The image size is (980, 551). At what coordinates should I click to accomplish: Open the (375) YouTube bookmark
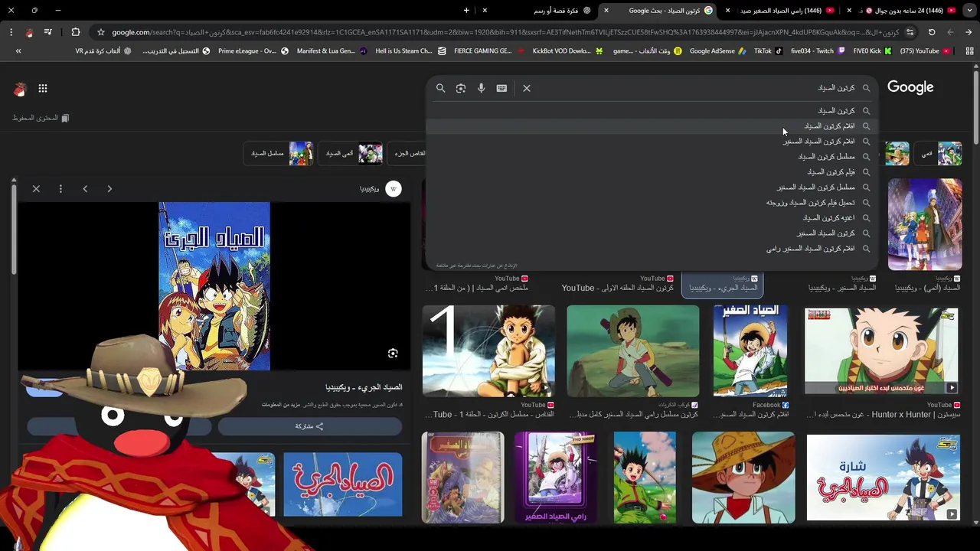pyautogui.click(x=926, y=51)
